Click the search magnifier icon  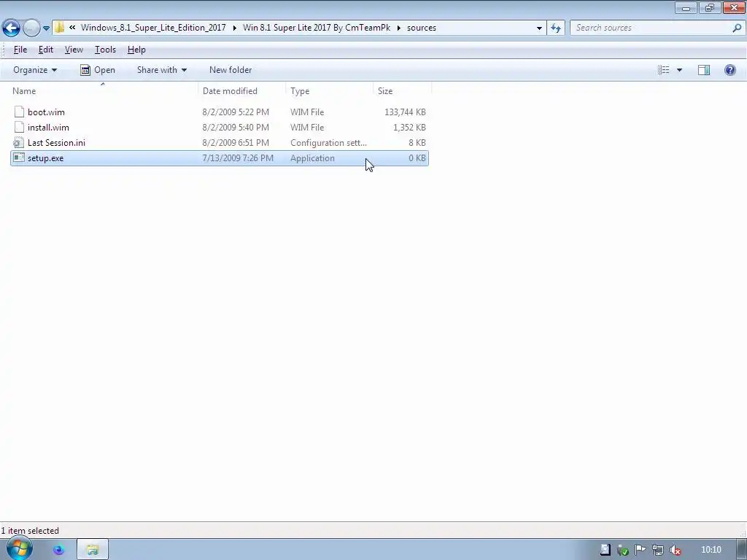coord(737,28)
